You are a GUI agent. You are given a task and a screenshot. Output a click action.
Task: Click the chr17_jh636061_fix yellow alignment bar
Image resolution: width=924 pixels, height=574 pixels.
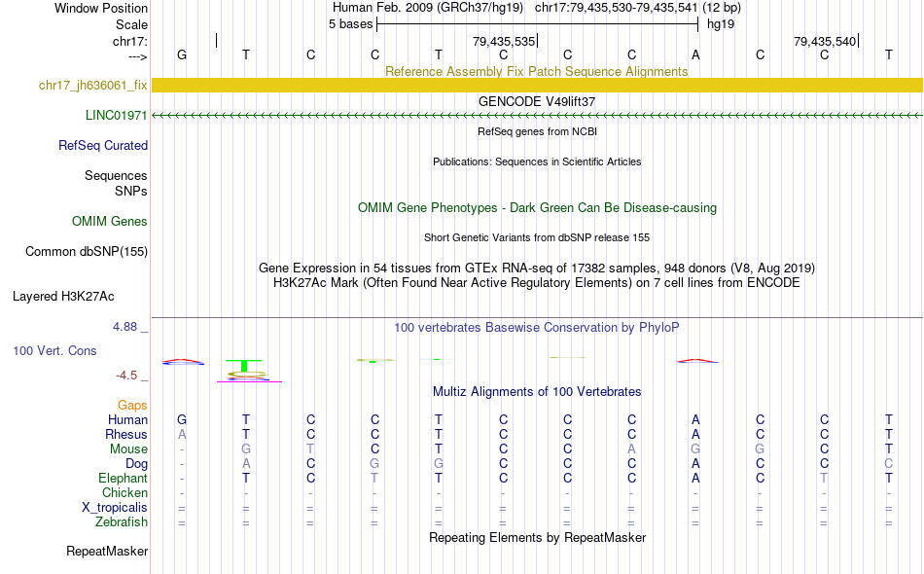point(537,85)
